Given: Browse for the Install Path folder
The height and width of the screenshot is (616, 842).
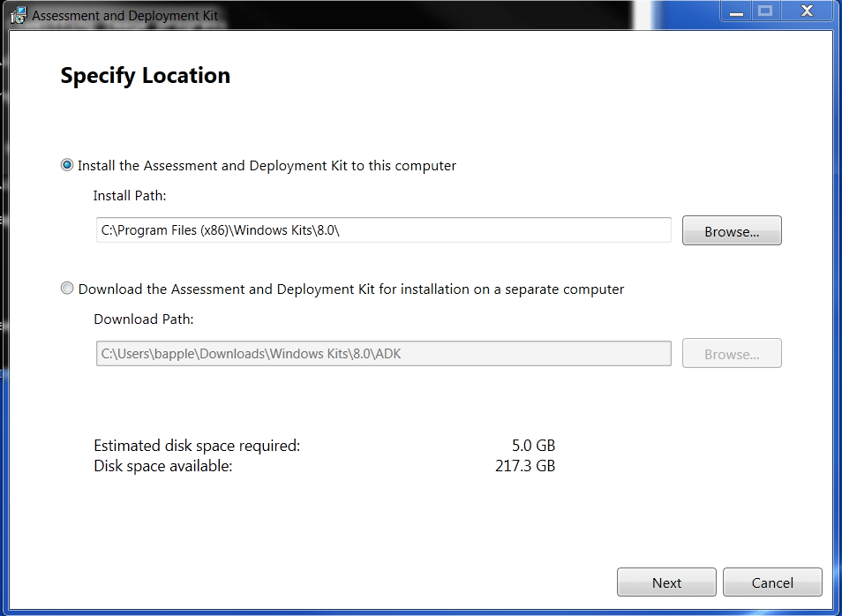Looking at the screenshot, I should 732,230.
